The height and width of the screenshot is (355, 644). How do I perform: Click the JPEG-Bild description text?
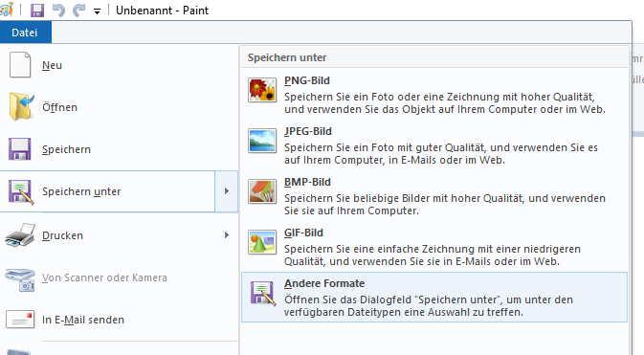(x=441, y=154)
